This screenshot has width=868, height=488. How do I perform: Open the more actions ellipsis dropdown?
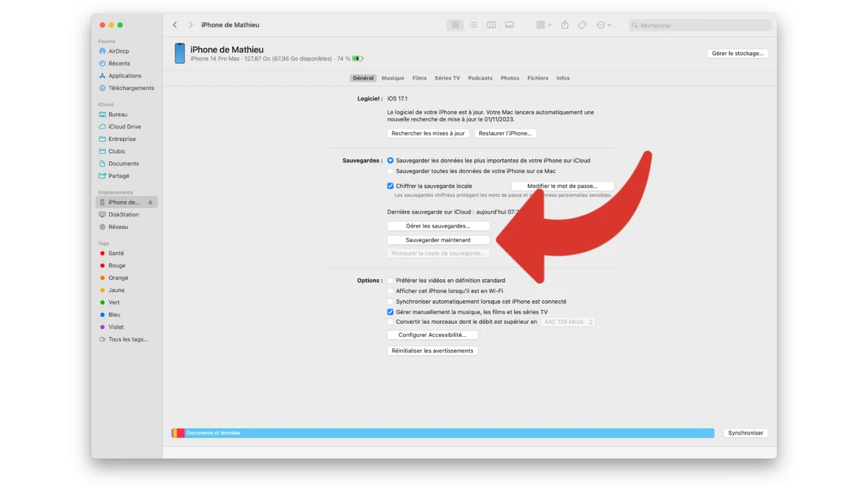604,25
